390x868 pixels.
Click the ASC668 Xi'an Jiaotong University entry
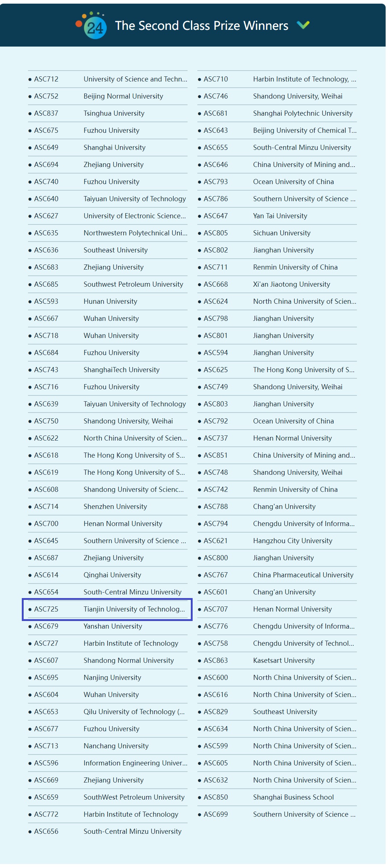coord(277,284)
